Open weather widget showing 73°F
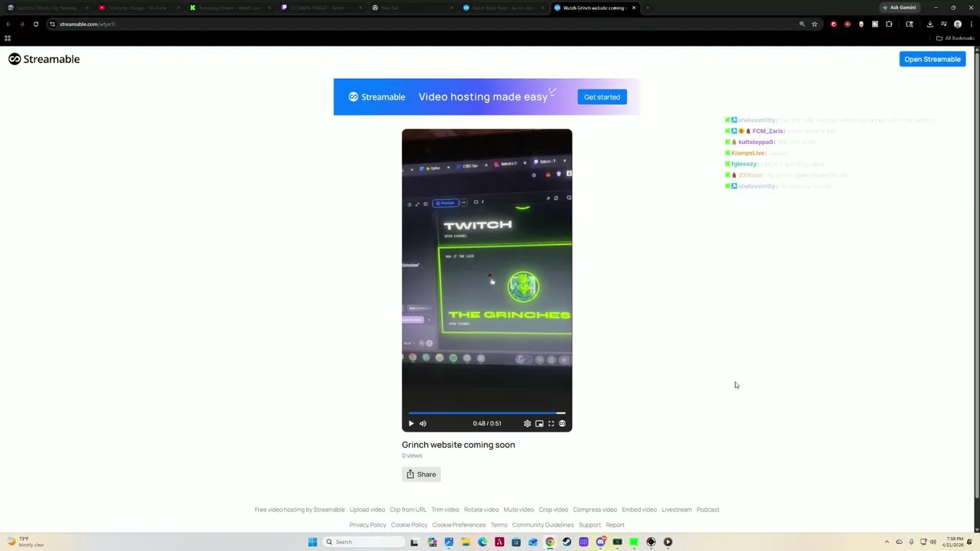Screen dimensions: 980x551 click(24, 542)
